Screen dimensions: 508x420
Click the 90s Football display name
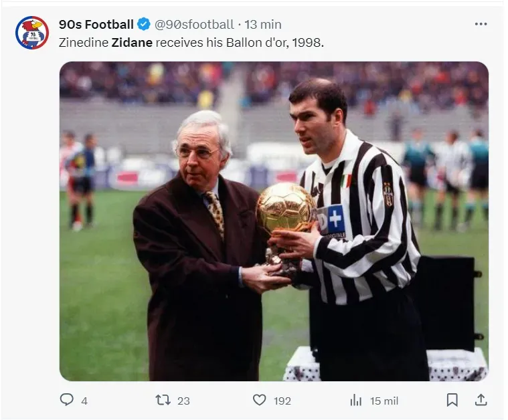click(x=96, y=25)
